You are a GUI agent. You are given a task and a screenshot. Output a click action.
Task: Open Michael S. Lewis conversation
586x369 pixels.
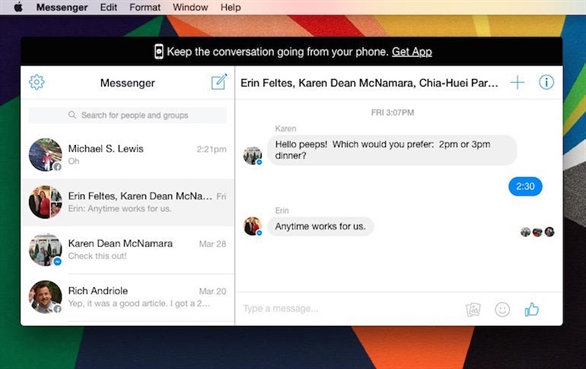click(128, 155)
